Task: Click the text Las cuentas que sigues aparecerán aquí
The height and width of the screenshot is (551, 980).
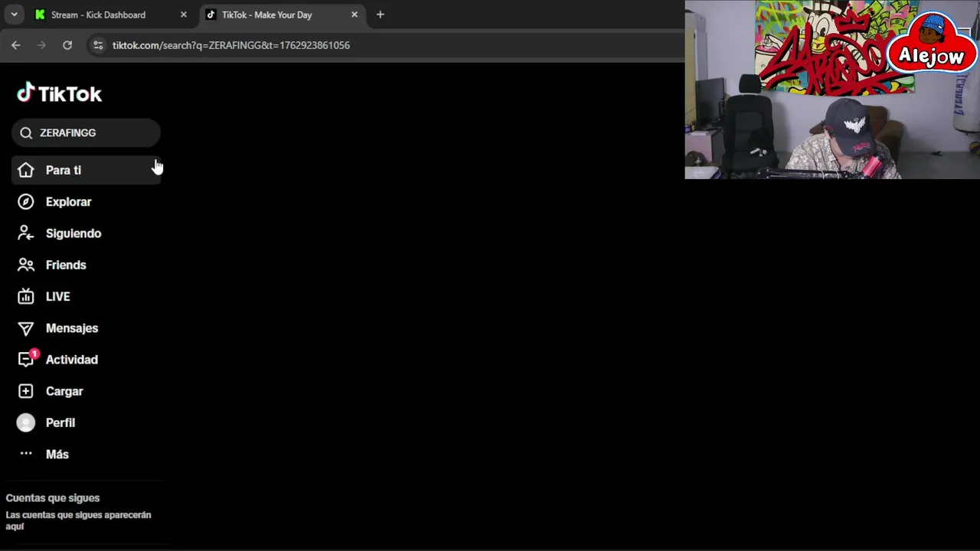Action: 78,520
